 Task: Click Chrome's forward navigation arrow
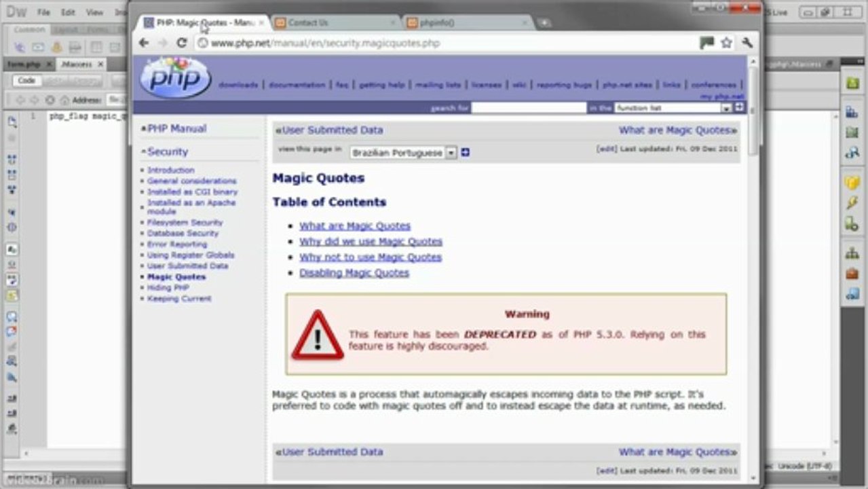pyautogui.click(x=162, y=43)
